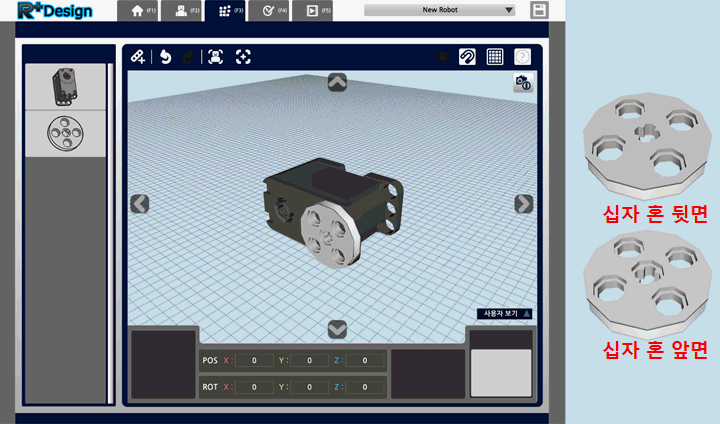Viewport: 720px width, 424px height.
Task: Save the robot with the floppy disk icon
Action: click(539, 11)
